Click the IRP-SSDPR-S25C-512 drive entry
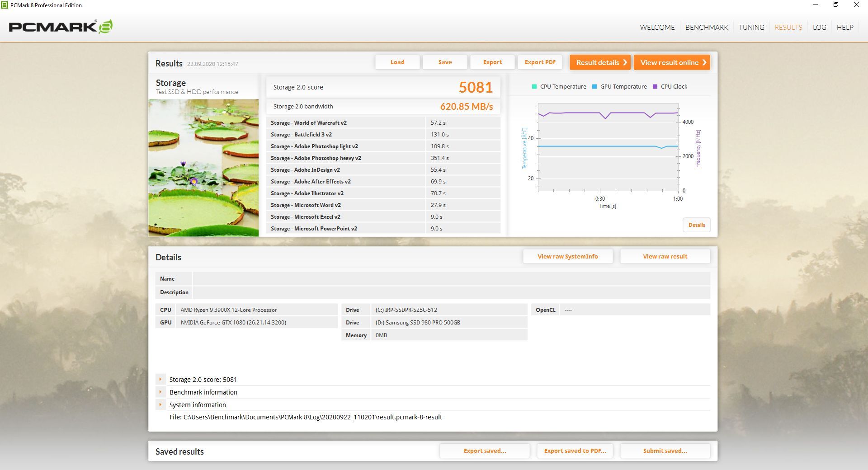 406,310
